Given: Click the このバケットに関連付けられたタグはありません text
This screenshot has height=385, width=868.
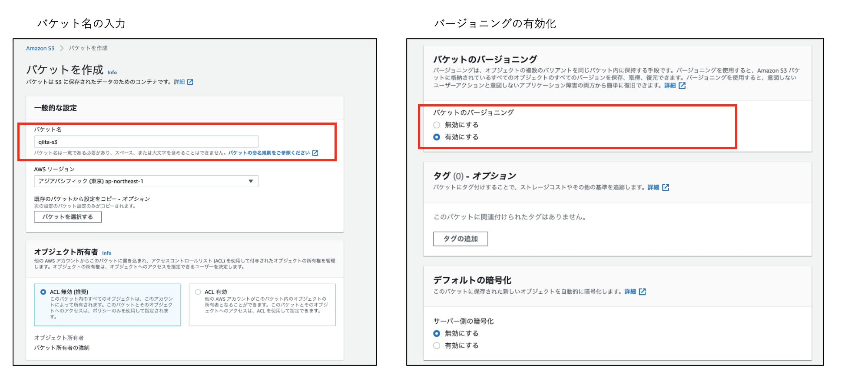Looking at the screenshot, I should [x=510, y=217].
